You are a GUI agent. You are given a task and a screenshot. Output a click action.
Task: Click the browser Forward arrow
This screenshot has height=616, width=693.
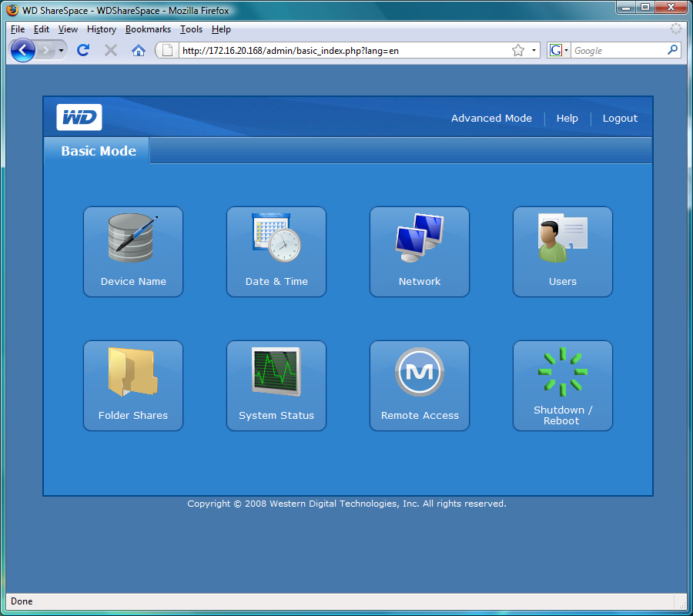click(x=45, y=50)
